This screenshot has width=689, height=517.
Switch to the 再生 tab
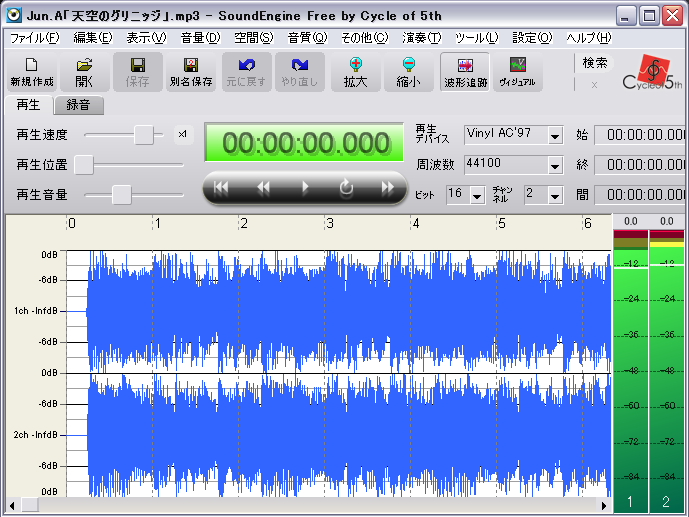[28, 105]
